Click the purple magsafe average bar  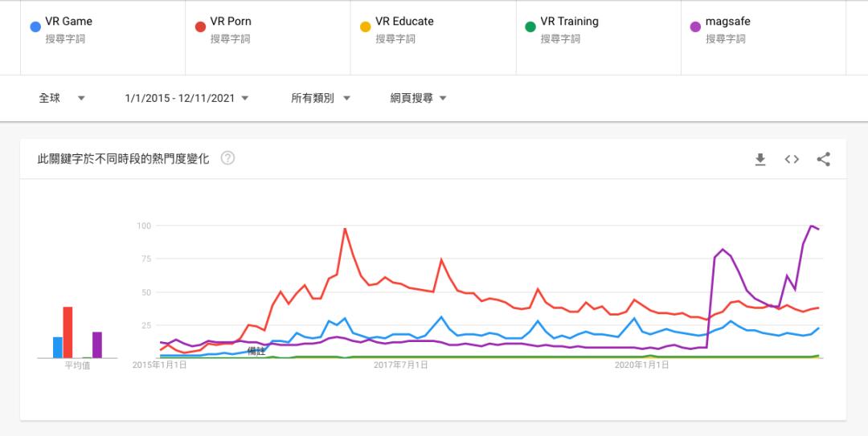(96, 344)
